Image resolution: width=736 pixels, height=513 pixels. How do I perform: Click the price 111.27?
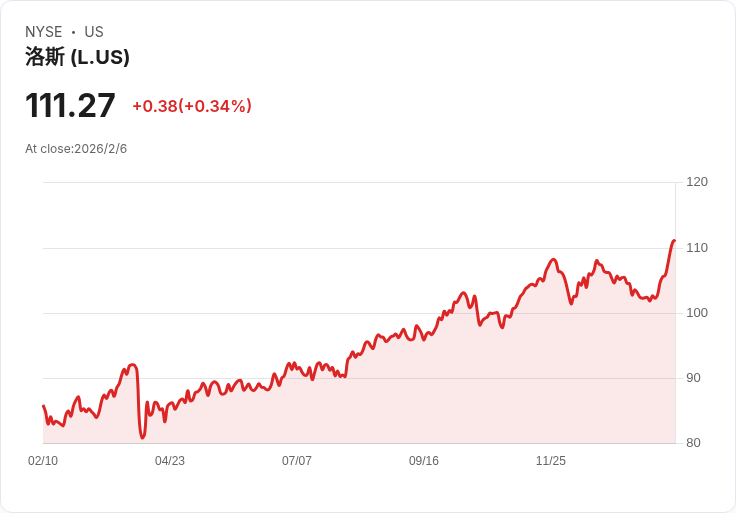(x=70, y=106)
